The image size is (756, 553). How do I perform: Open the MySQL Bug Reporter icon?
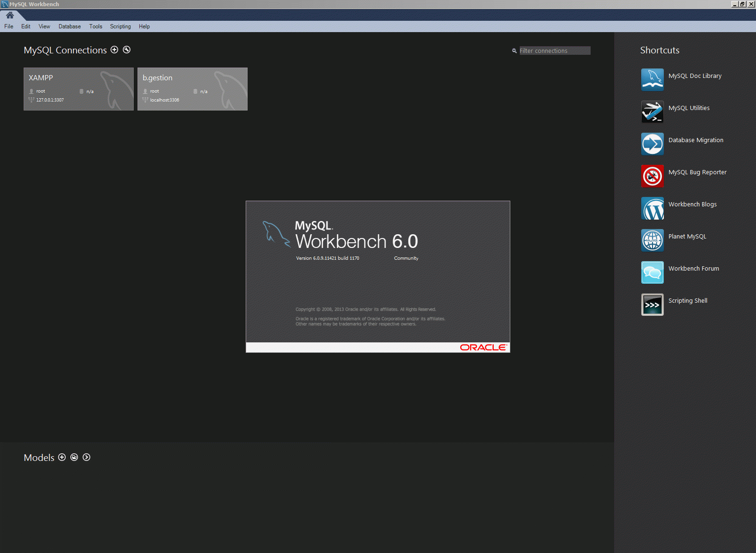(x=653, y=176)
